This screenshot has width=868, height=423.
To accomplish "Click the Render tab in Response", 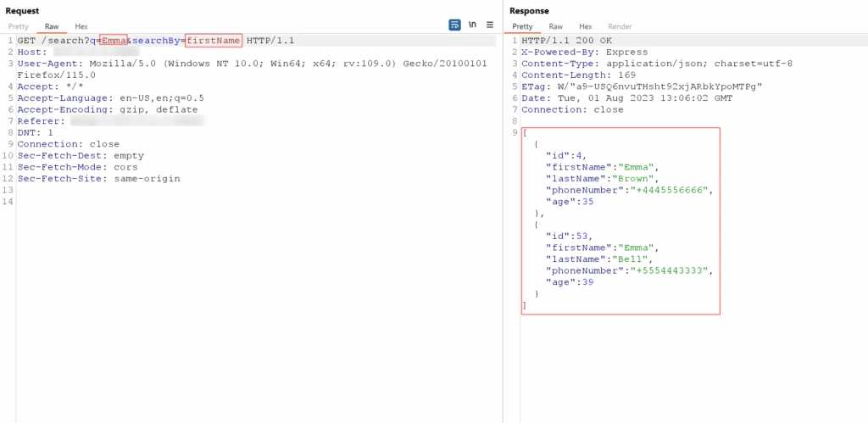I will (620, 26).
